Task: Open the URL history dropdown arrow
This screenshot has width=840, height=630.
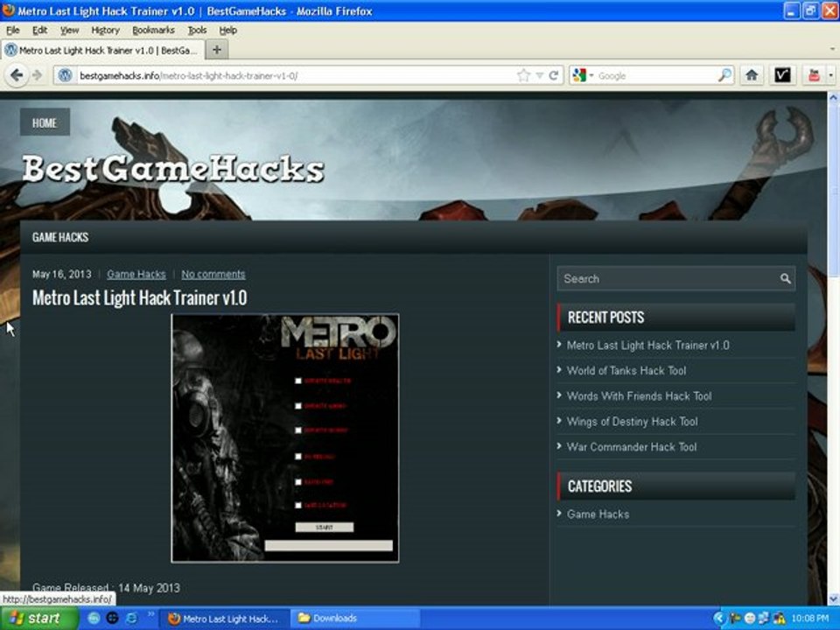Action: point(540,75)
